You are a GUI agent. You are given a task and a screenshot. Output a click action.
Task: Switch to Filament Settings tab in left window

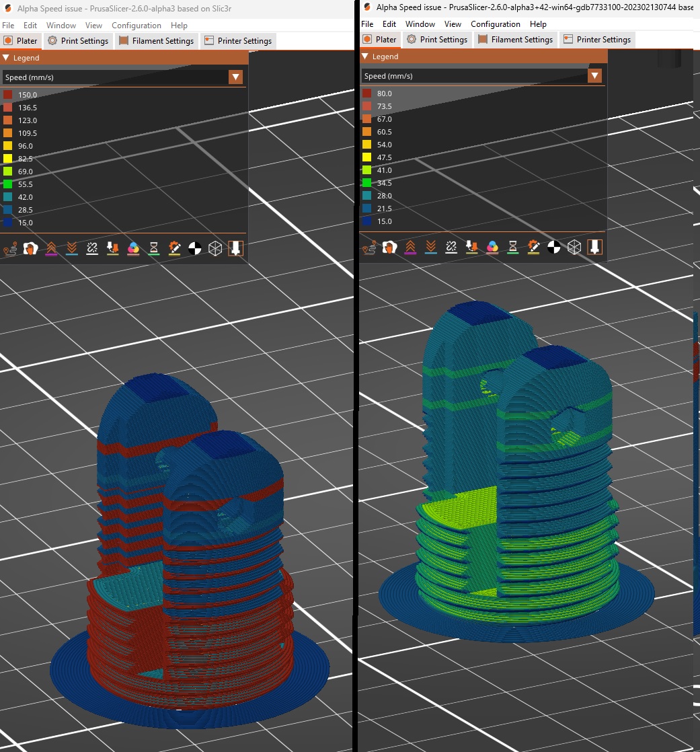pos(156,41)
